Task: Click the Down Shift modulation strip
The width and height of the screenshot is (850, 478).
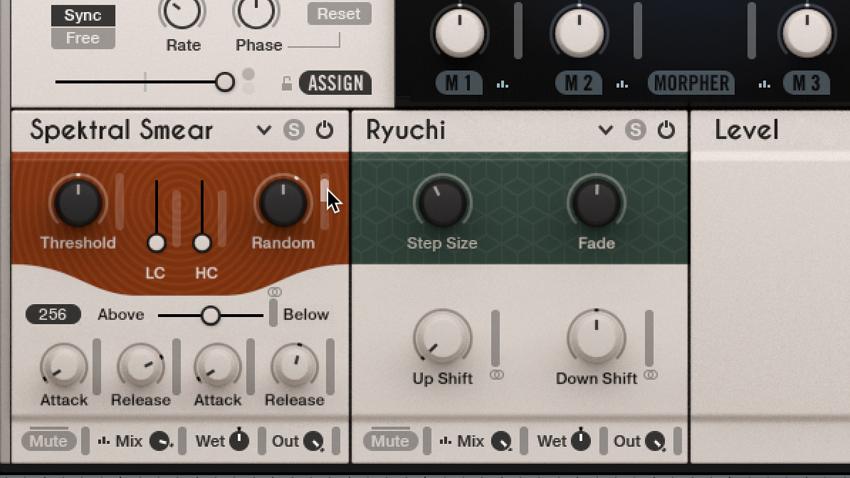Action: [649, 338]
